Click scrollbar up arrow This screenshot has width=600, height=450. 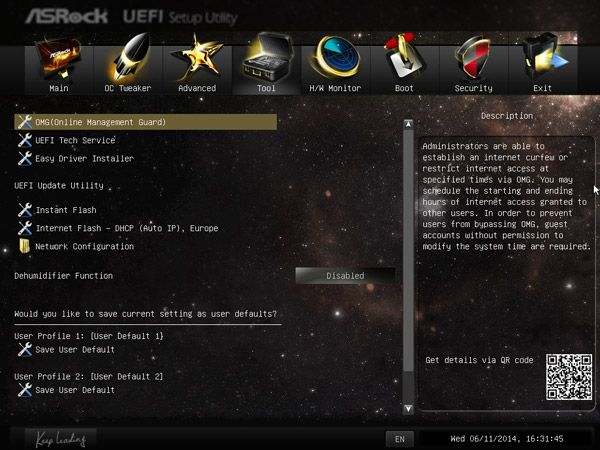[408, 124]
